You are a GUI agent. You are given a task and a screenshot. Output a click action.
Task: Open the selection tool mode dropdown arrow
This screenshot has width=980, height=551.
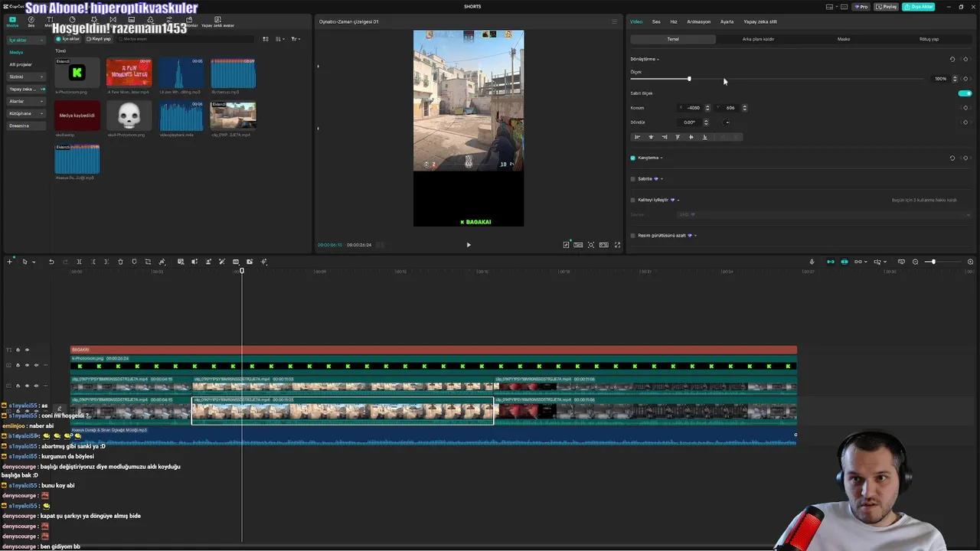point(34,262)
